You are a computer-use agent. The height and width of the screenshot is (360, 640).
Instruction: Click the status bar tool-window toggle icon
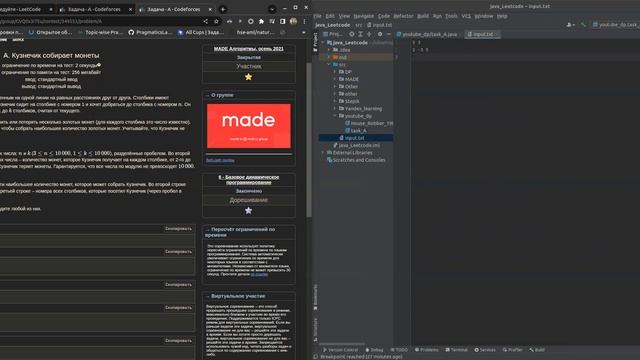coord(316,357)
